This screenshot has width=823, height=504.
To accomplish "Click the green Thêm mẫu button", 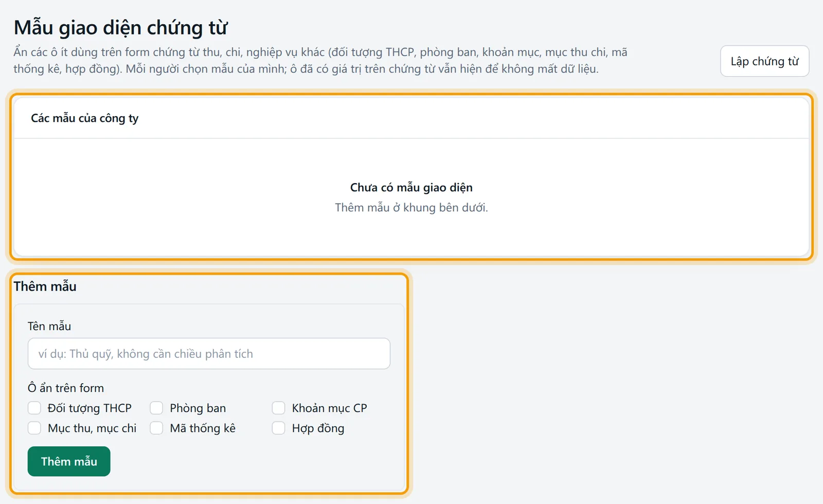I will tap(69, 461).
